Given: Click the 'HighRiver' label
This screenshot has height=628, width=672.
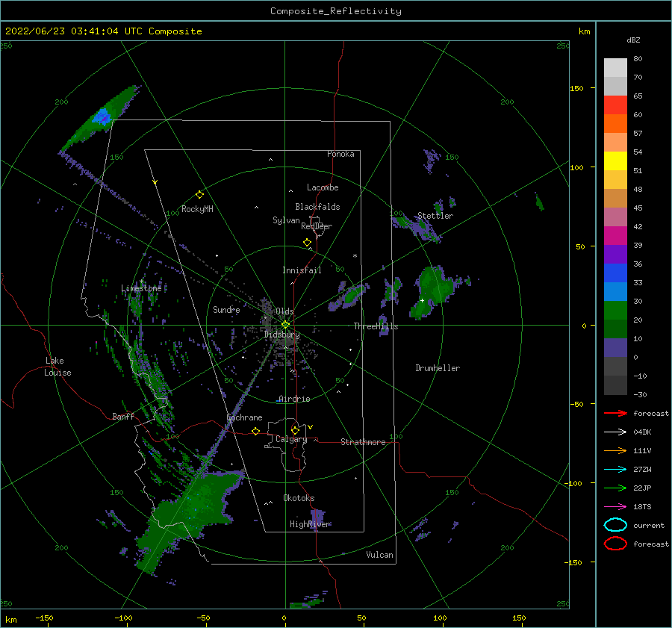Looking at the screenshot, I should tap(310, 524).
